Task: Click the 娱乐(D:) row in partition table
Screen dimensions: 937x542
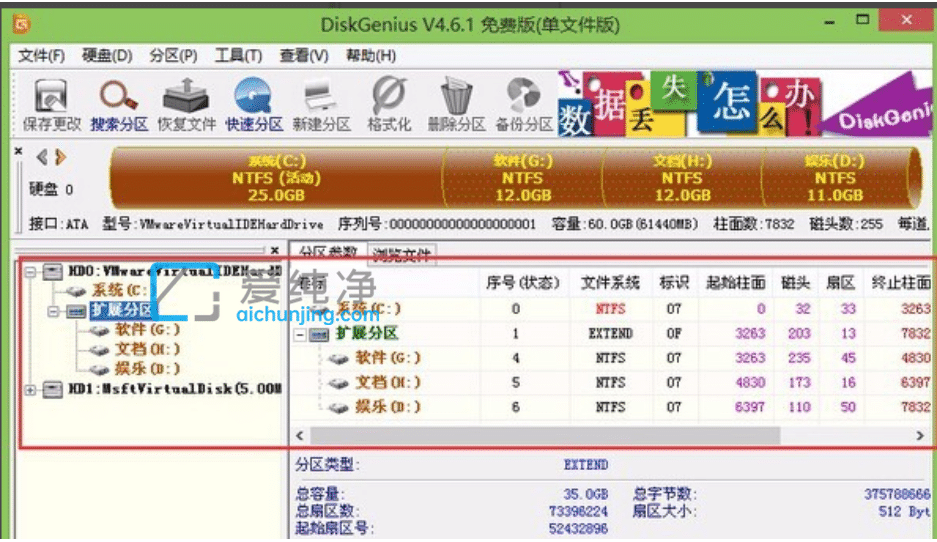Action: point(613,407)
